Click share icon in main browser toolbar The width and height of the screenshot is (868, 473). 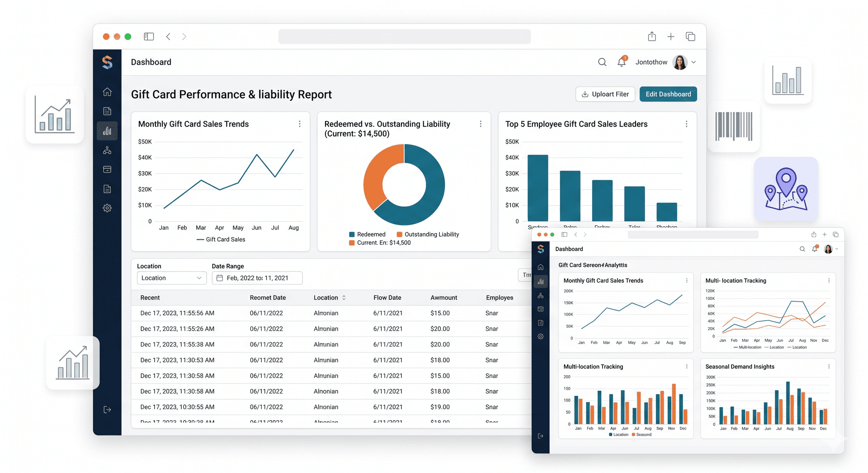(x=652, y=37)
